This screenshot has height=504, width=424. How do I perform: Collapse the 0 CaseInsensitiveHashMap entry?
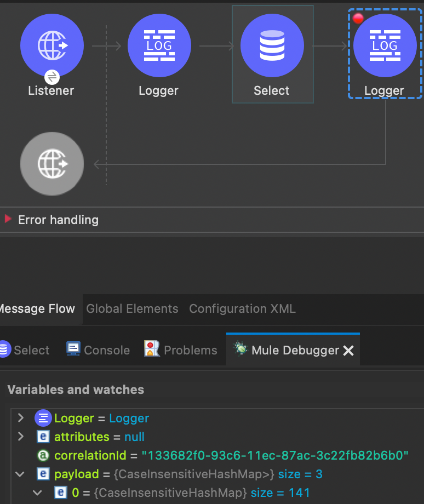click(36, 492)
